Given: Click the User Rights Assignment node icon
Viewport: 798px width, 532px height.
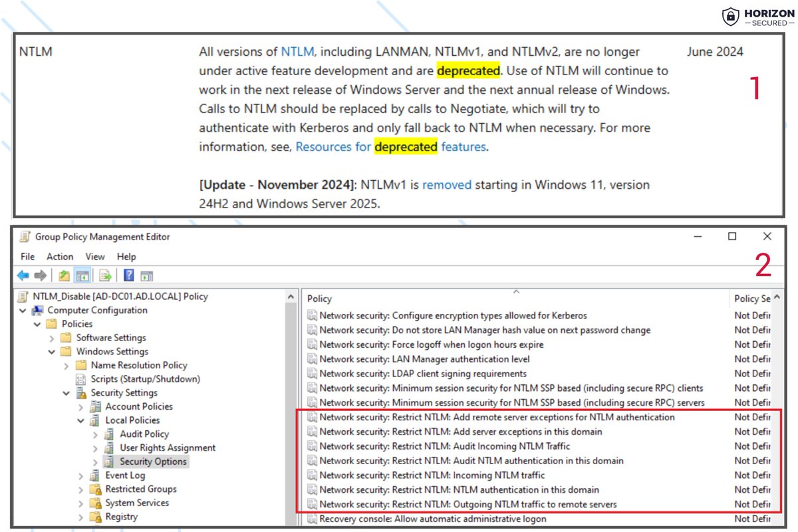Looking at the screenshot, I should pos(110,448).
